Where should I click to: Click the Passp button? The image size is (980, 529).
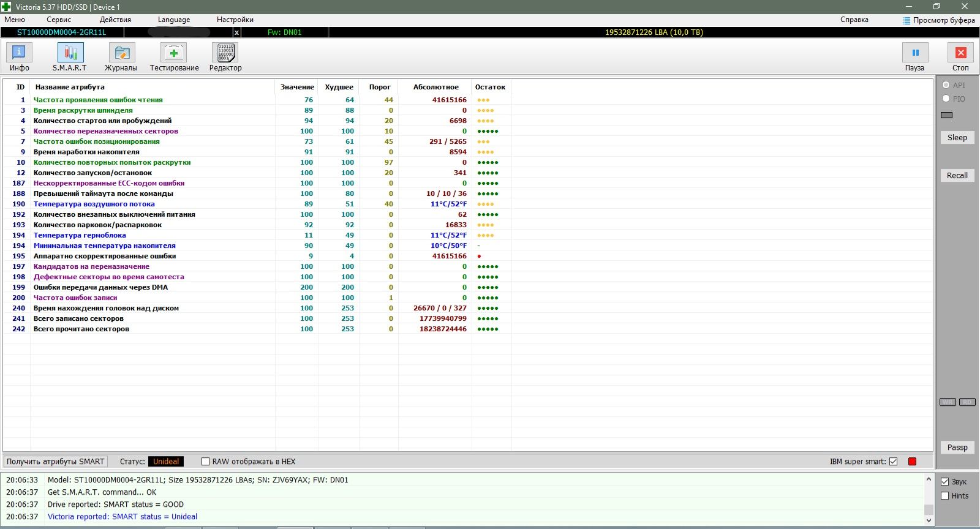point(957,448)
